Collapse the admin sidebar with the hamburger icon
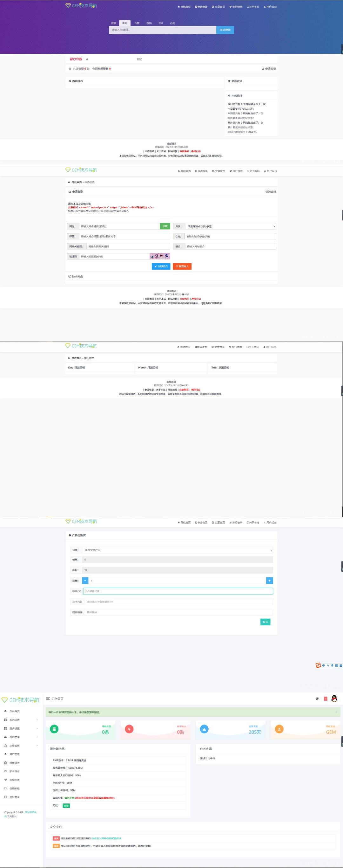This screenshot has height=868, width=343. click(48, 699)
